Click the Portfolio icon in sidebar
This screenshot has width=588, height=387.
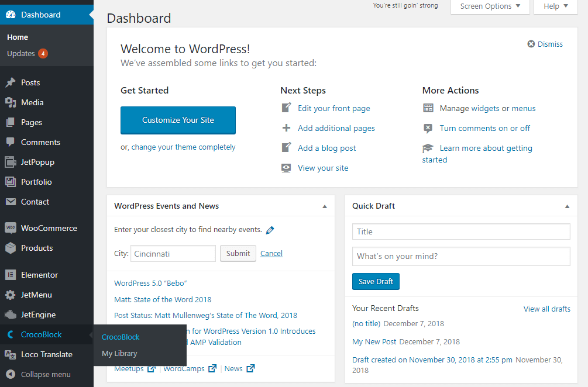(x=11, y=182)
